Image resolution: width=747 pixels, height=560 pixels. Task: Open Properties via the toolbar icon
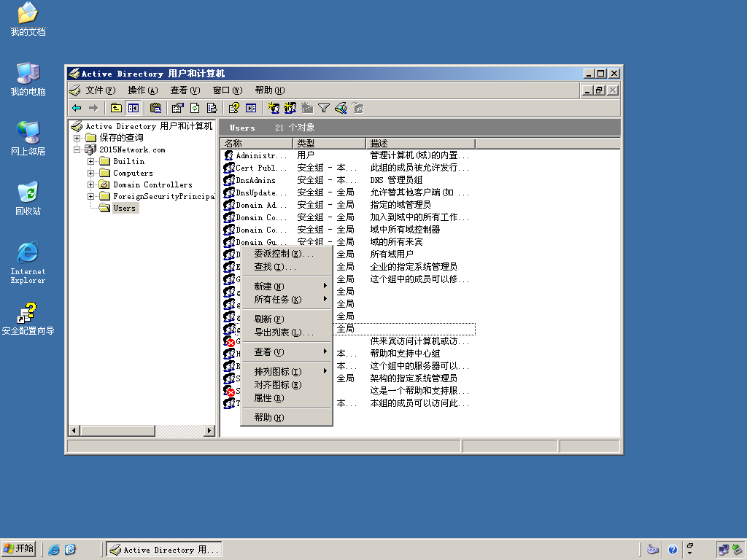pos(177,108)
